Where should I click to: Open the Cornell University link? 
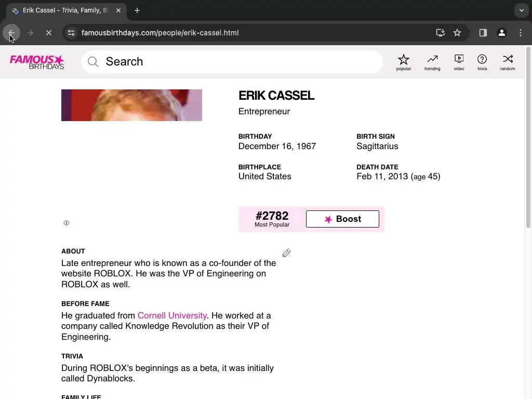[172, 315]
